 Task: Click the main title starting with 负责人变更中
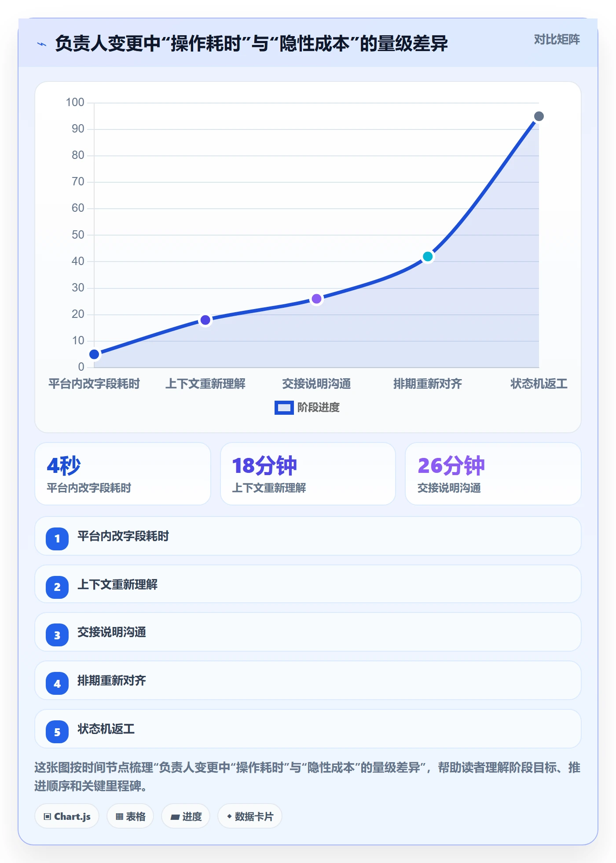coord(252,44)
